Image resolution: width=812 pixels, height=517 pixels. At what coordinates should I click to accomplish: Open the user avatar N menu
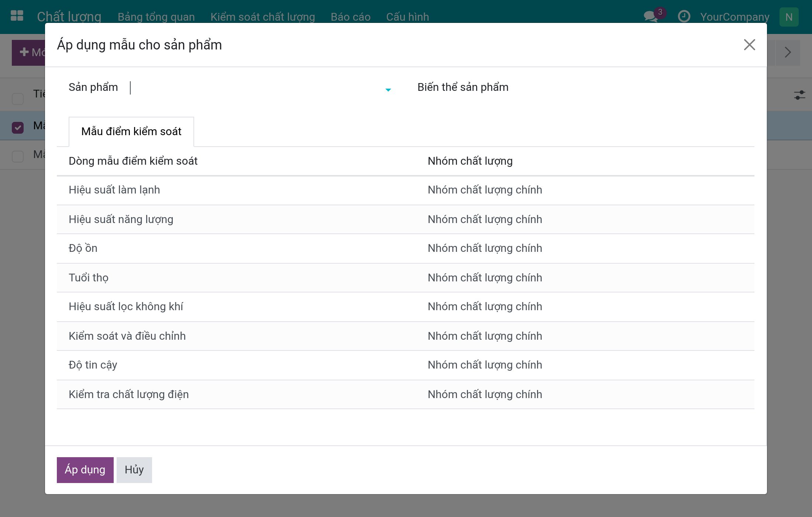pyautogui.click(x=789, y=17)
